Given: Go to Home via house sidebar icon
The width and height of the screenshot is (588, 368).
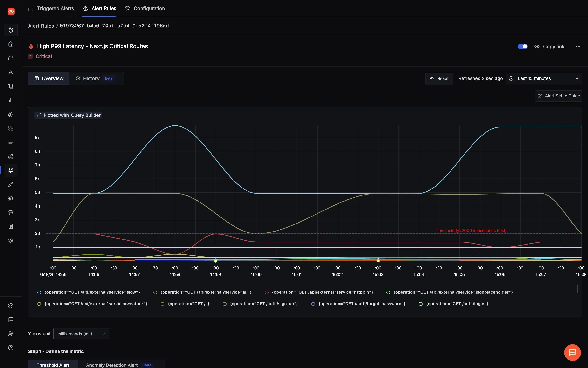Looking at the screenshot, I should (x=11, y=44).
